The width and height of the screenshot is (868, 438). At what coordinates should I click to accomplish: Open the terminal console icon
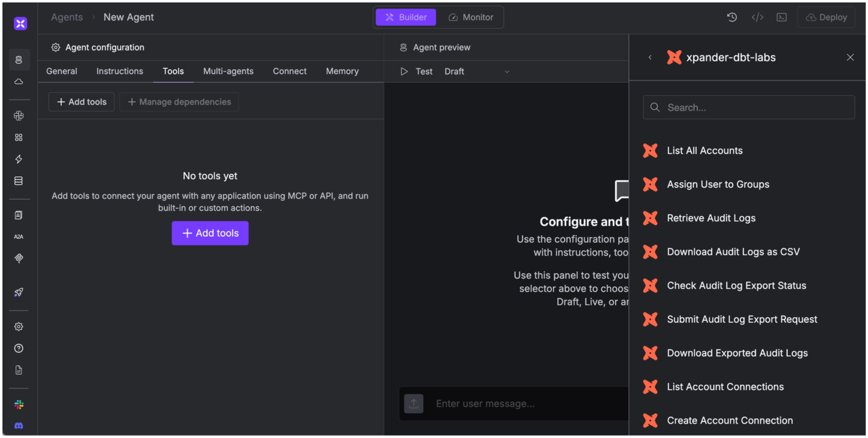click(x=781, y=17)
